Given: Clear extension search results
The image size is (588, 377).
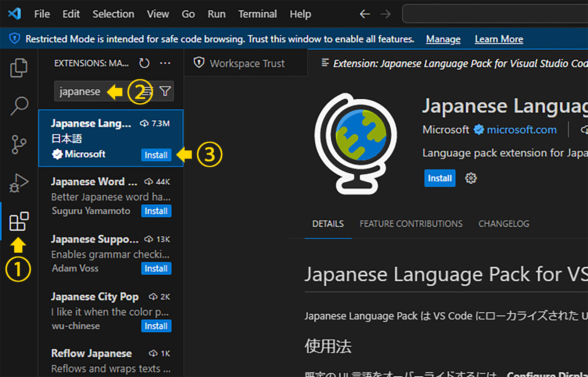Looking at the screenshot, I should click(x=148, y=91).
